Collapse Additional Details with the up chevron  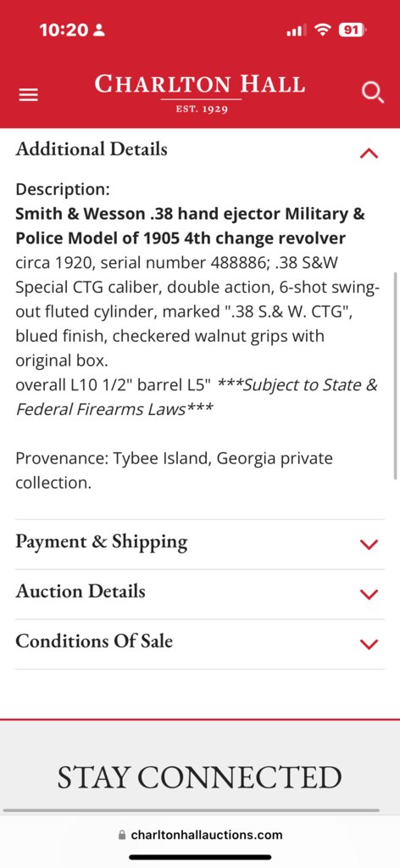point(369,154)
